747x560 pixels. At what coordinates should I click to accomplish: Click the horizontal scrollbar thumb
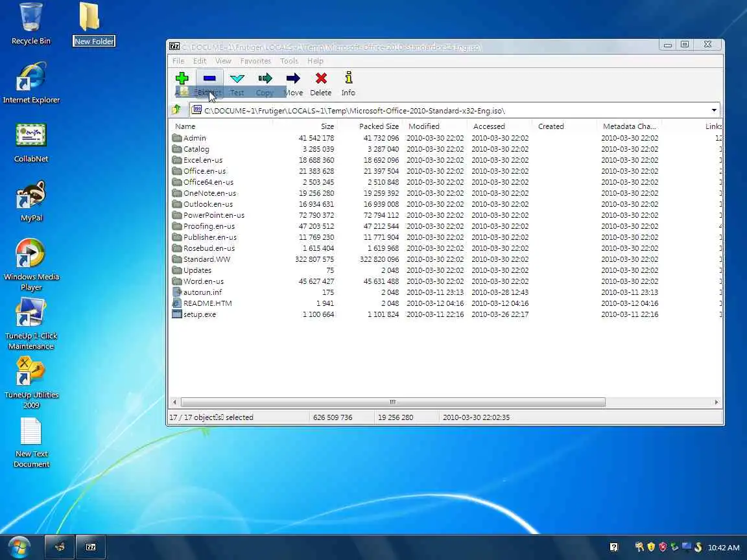point(393,402)
